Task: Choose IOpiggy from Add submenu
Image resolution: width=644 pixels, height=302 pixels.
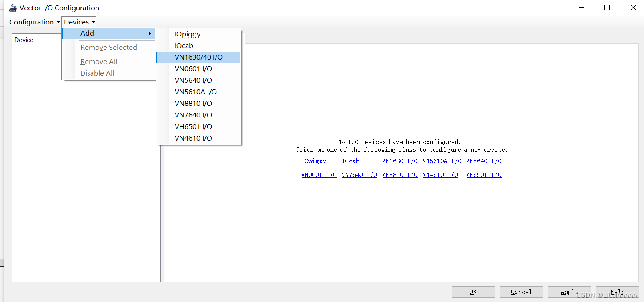Action: (x=198, y=34)
